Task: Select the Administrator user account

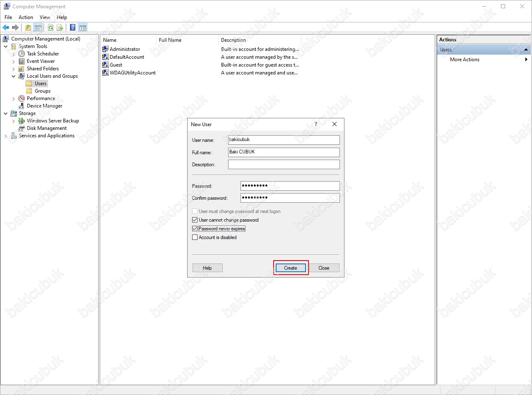Action: click(x=125, y=49)
